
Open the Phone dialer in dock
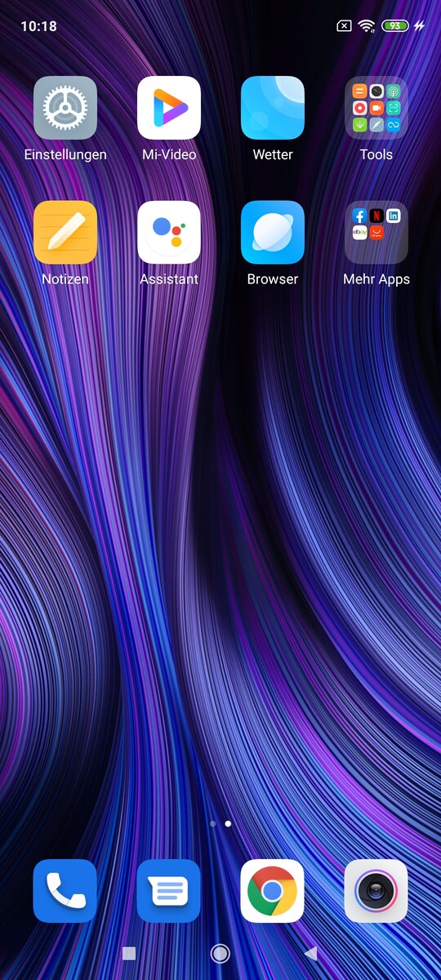tap(65, 891)
